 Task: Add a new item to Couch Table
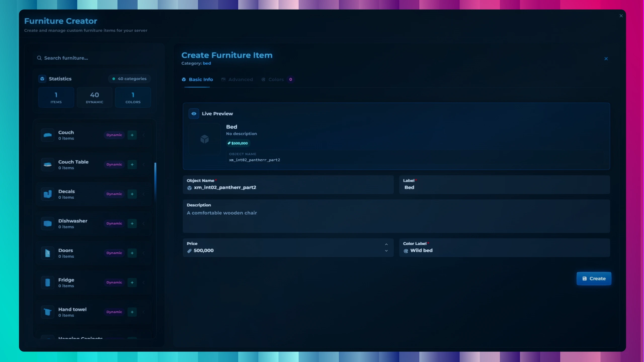[132, 164]
